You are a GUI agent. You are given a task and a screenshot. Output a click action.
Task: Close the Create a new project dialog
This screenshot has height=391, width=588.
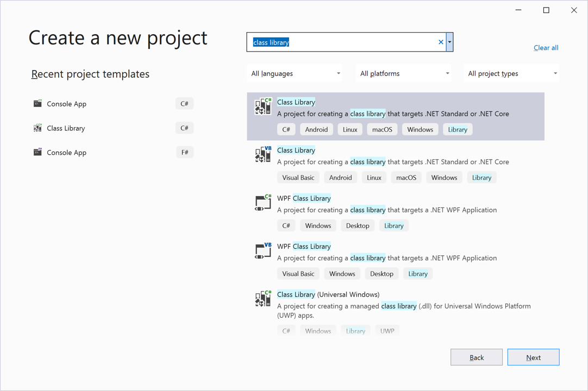point(574,10)
